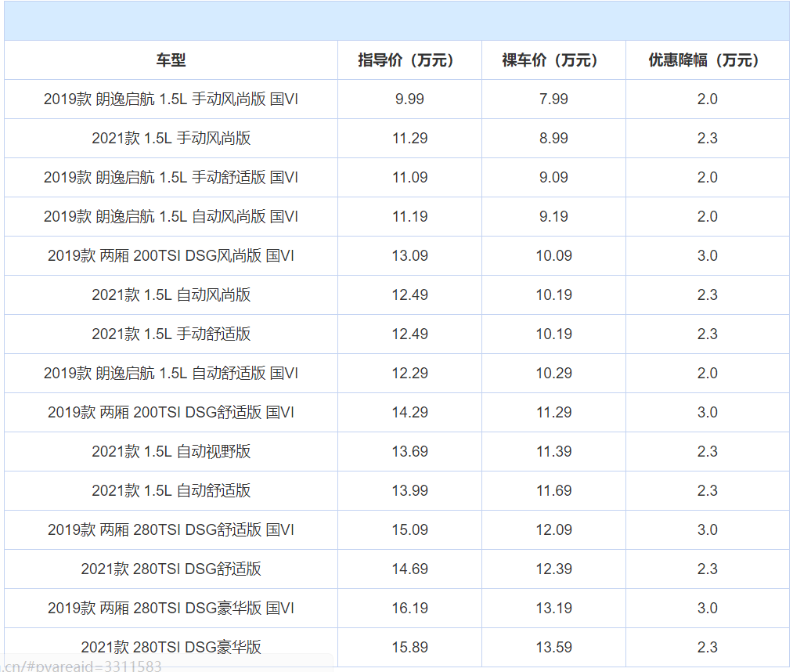The height and width of the screenshot is (672, 793).
Task: Select 2019款 朗逸启航 1.5L 自动舒适版 国VI
Action: [x=171, y=374]
